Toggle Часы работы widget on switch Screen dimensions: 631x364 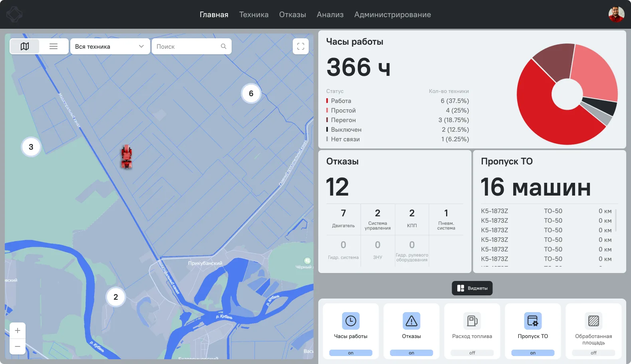click(351, 353)
